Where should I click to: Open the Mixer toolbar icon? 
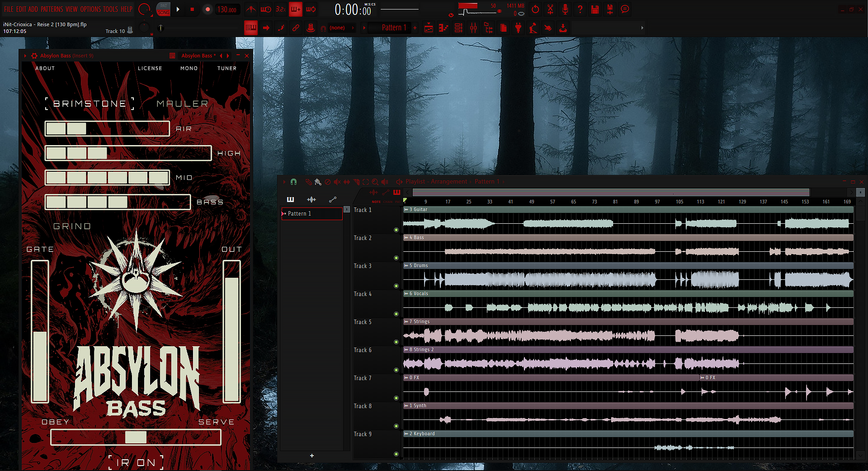click(x=473, y=28)
